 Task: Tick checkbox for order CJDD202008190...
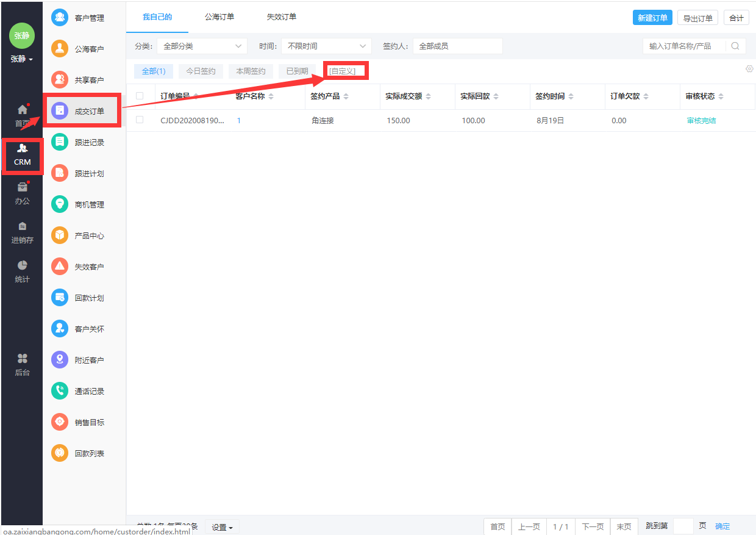pos(140,120)
